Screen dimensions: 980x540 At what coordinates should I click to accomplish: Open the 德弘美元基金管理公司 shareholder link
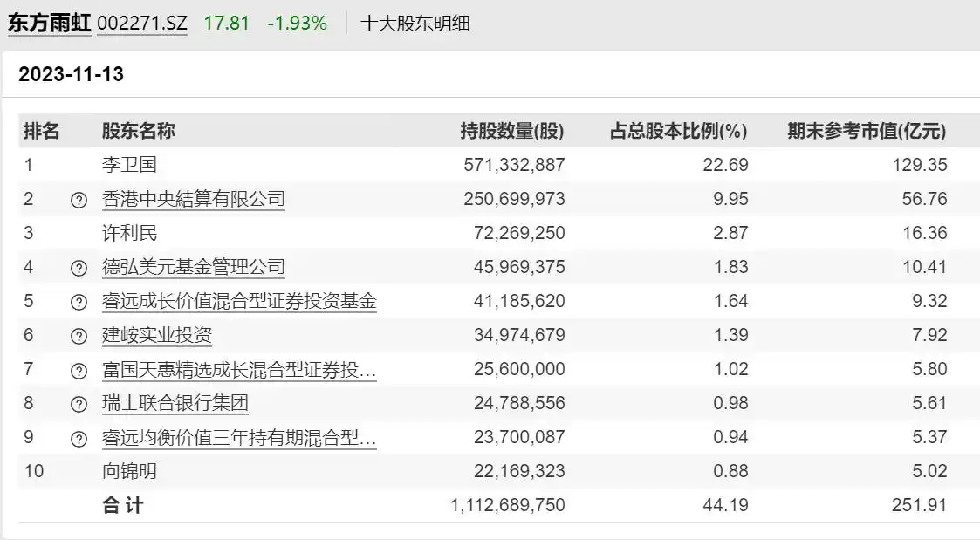pos(193,267)
